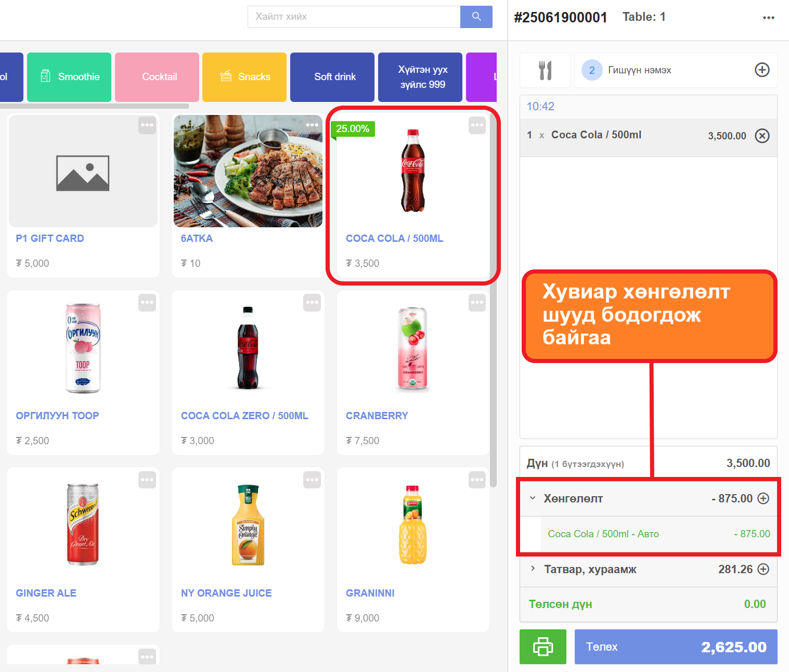Select the Cocktail category tab

coord(157,77)
